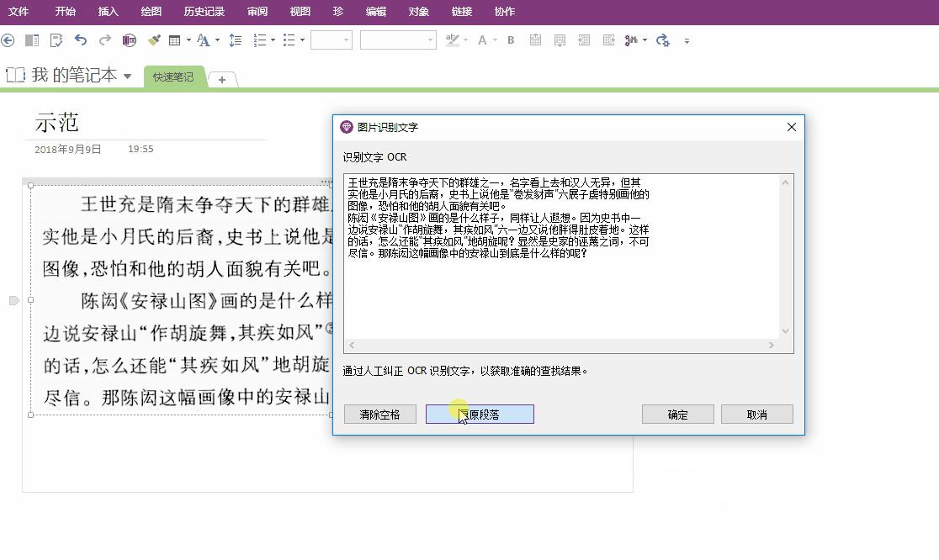Switch to the 审阅 ribbon tab
Image resolution: width=939 pixels, height=560 pixels.
(257, 12)
